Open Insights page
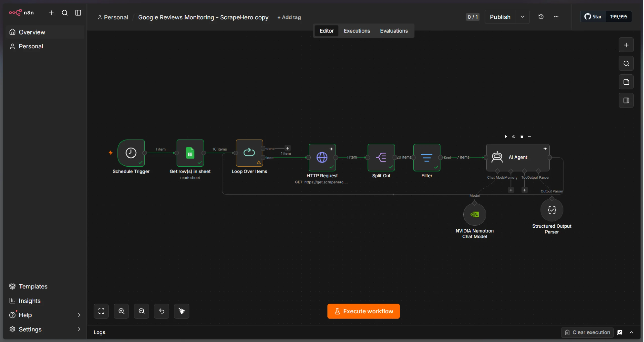Viewport: 644px width, 342px height. (45, 301)
